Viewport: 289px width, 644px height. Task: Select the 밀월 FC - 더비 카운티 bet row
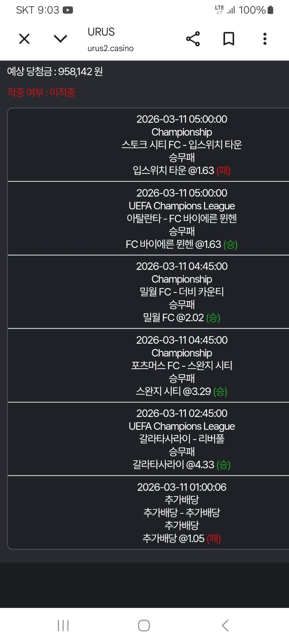182,292
